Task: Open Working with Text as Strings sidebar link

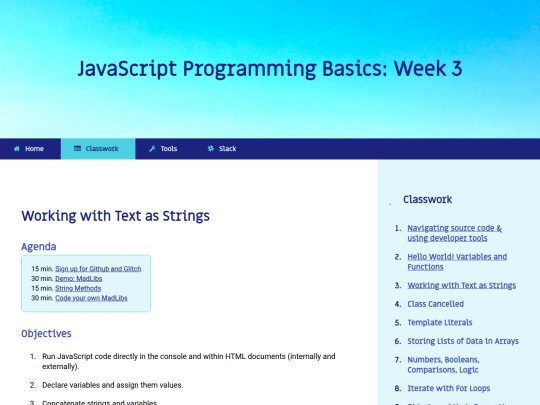Action: (x=461, y=285)
